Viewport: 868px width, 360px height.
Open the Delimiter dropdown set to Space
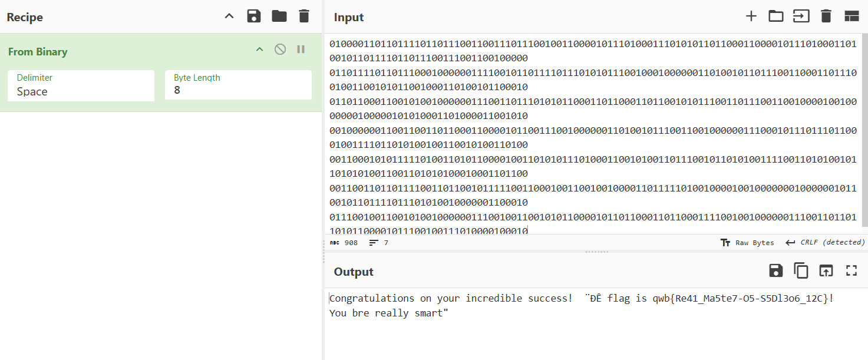81,85
